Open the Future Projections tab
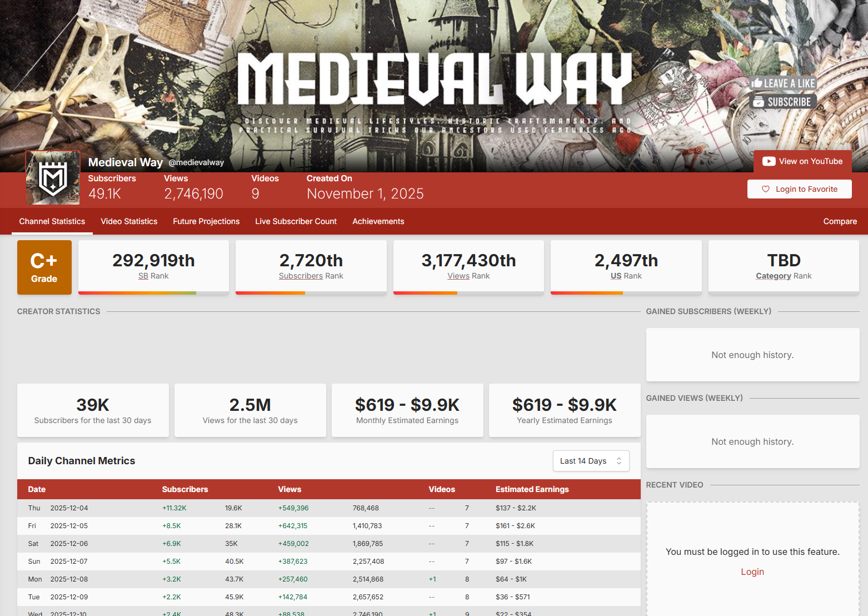The image size is (868, 616). [x=206, y=221]
